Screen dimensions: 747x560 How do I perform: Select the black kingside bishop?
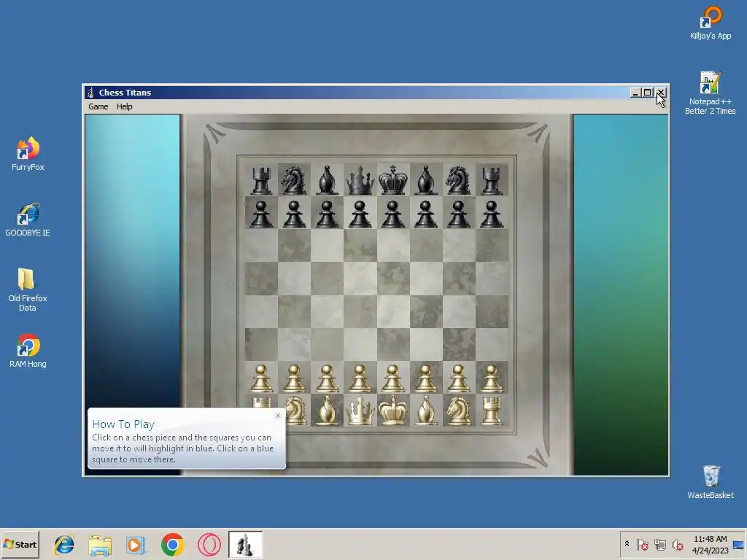click(425, 180)
